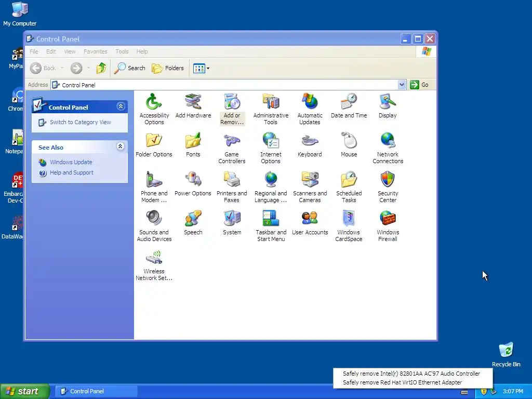Select Automatic Updates icon

[310, 109]
